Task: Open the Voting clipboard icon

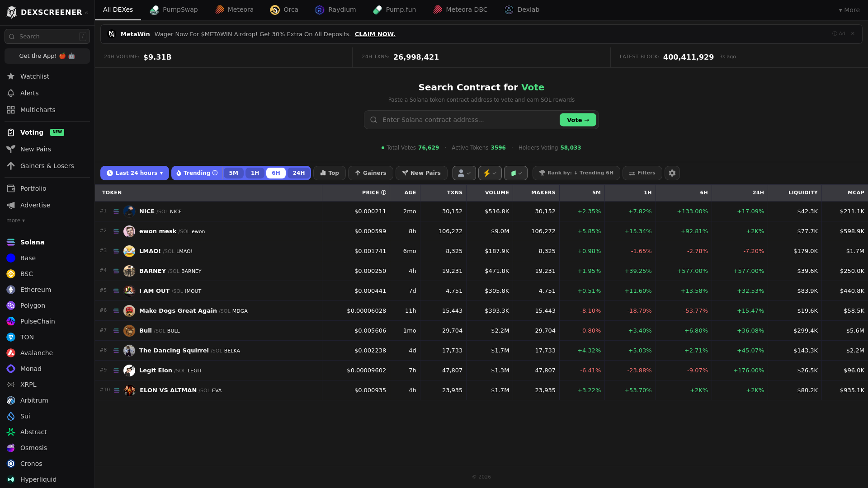Action: point(11,132)
